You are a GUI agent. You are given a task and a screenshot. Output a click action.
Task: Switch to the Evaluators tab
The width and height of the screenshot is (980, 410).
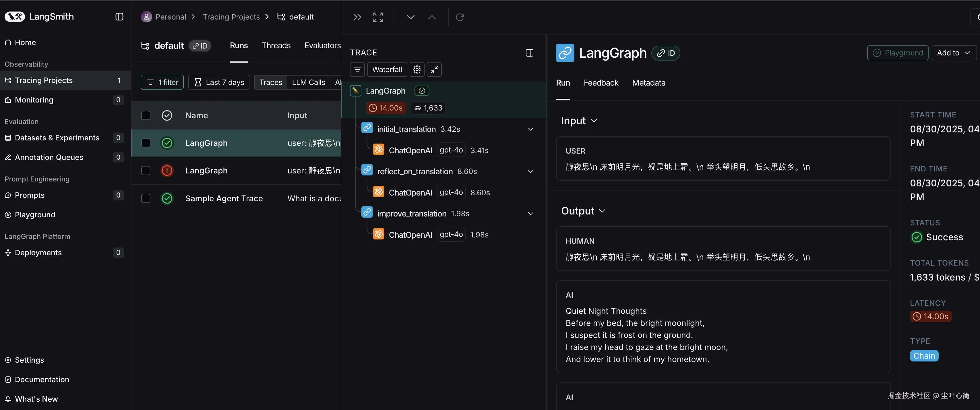322,46
